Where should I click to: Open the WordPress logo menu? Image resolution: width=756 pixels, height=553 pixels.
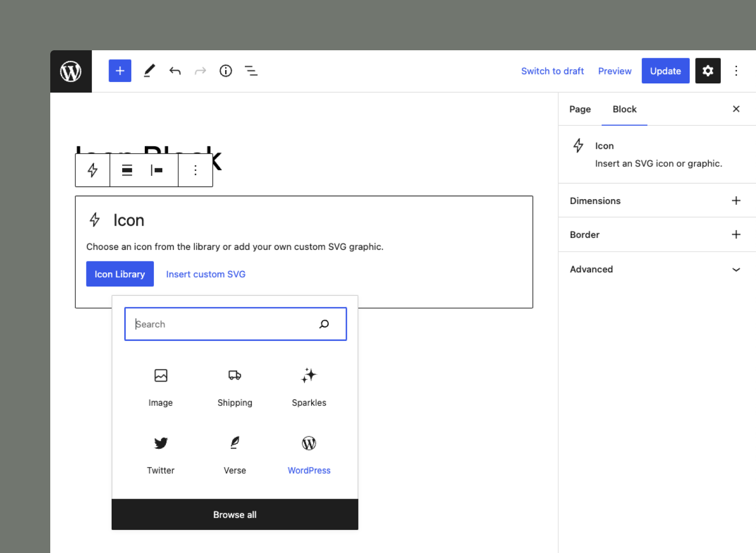tap(71, 71)
